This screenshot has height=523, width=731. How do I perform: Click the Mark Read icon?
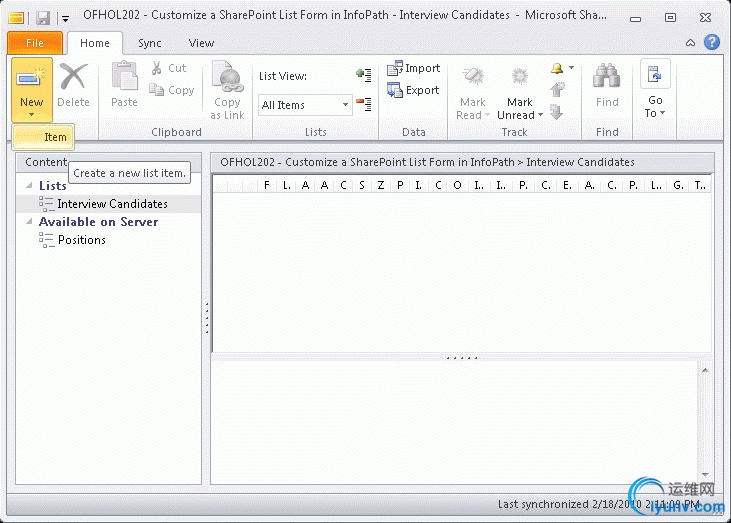click(x=473, y=76)
